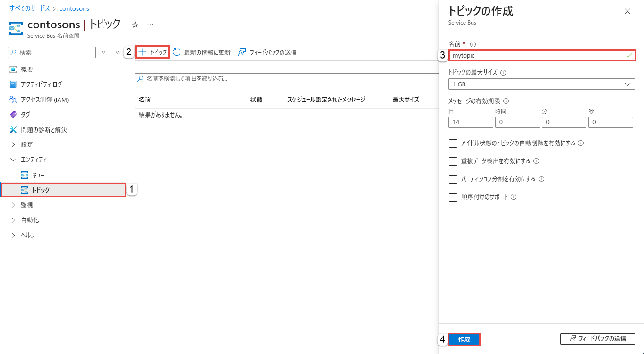This screenshot has width=644, height=354.
Task: Enable the パーティション分割 checkbox
Action: point(453,179)
